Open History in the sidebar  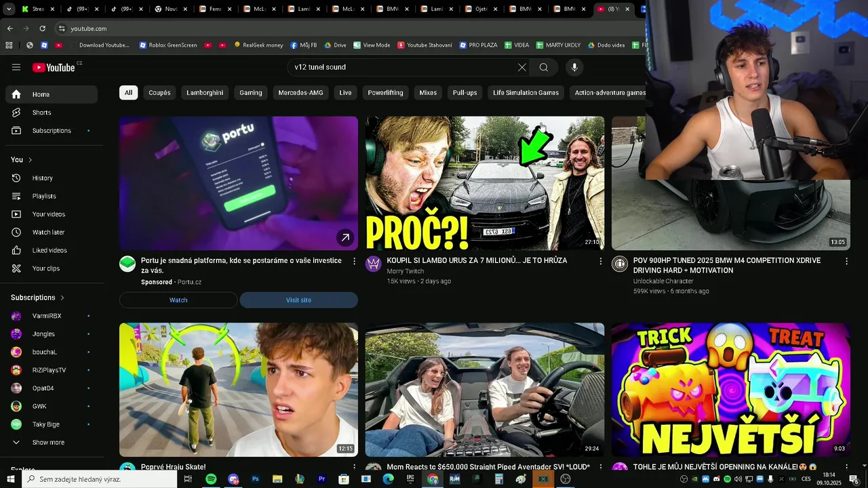click(52, 178)
